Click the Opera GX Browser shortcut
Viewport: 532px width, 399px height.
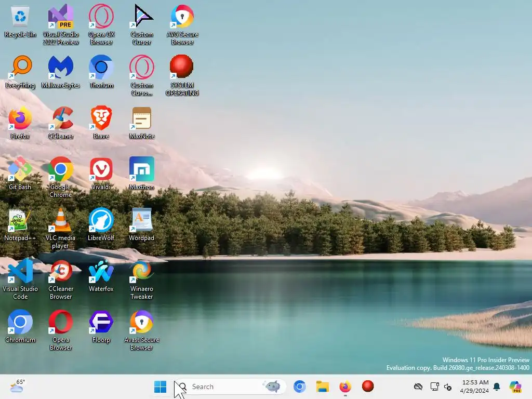point(101,24)
